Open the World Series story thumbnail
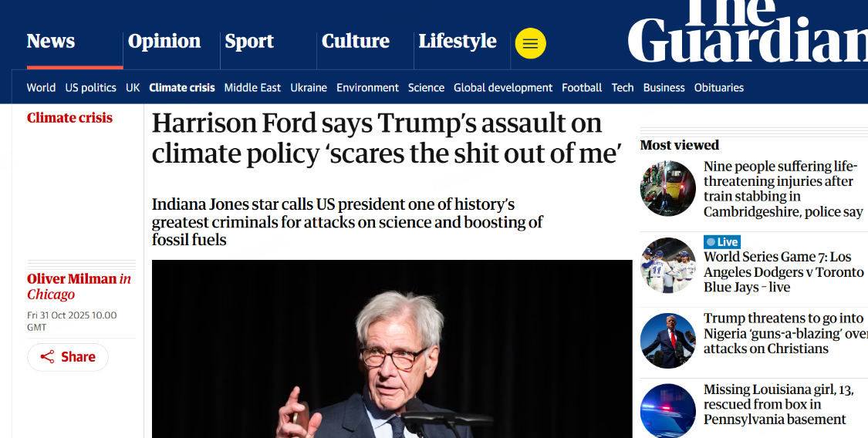This screenshot has height=438, width=868. (667, 264)
